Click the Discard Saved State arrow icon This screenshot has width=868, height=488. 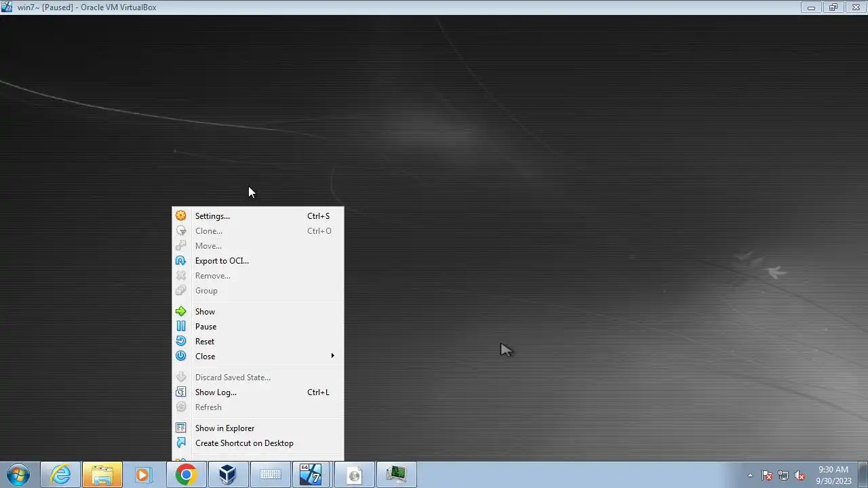[x=181, y=378]
